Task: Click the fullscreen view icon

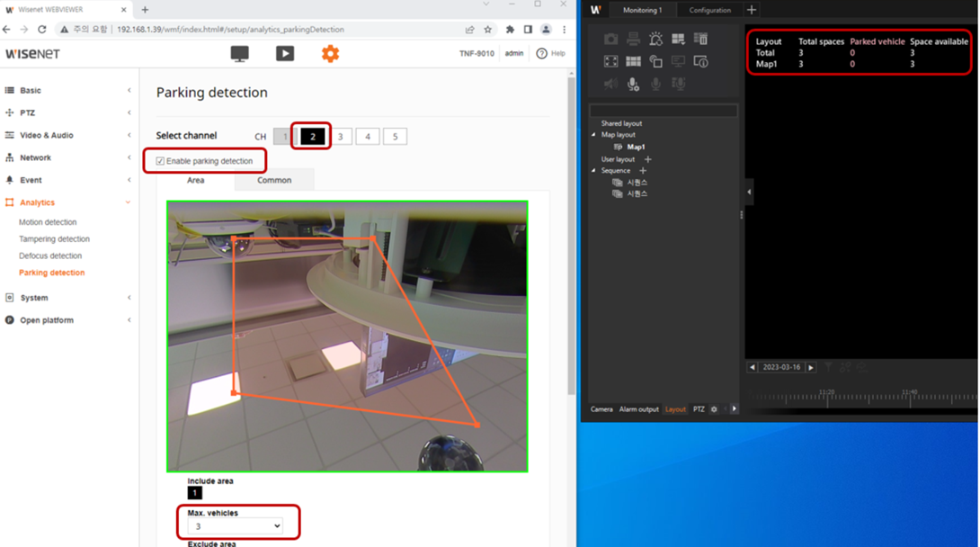Action: (610, 61)
